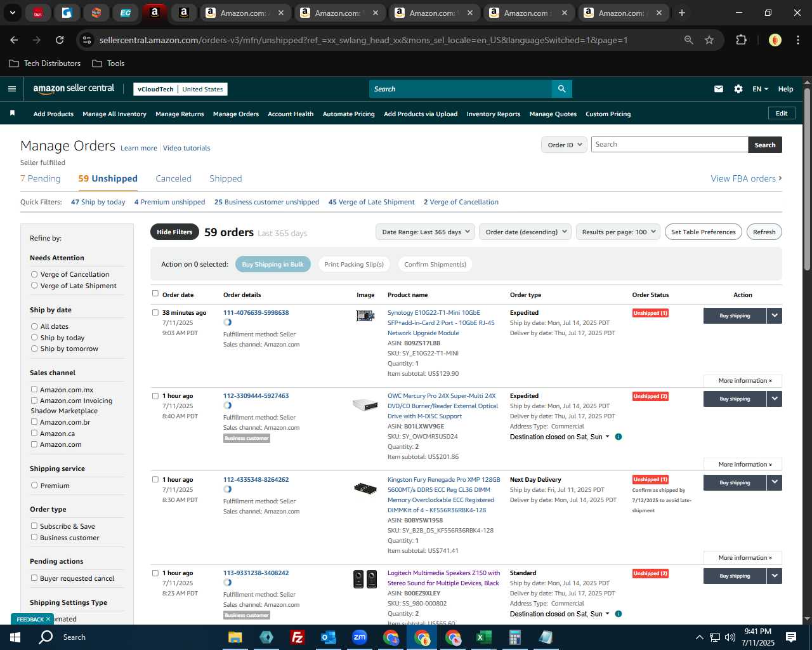Click Set Table Preferences
Screen dimensions: 812x650
pyautogui.click(x=704, y=232)
